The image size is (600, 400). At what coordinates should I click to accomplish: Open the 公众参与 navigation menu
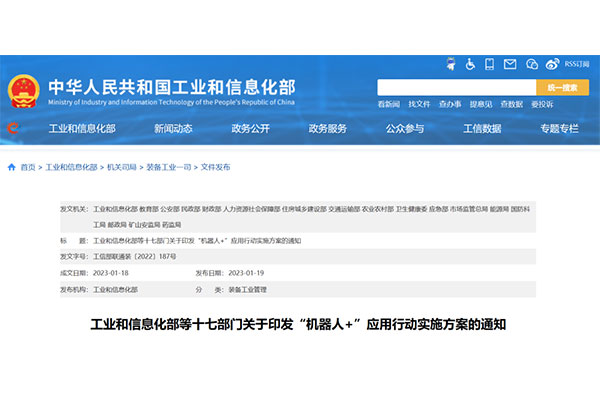404,129
